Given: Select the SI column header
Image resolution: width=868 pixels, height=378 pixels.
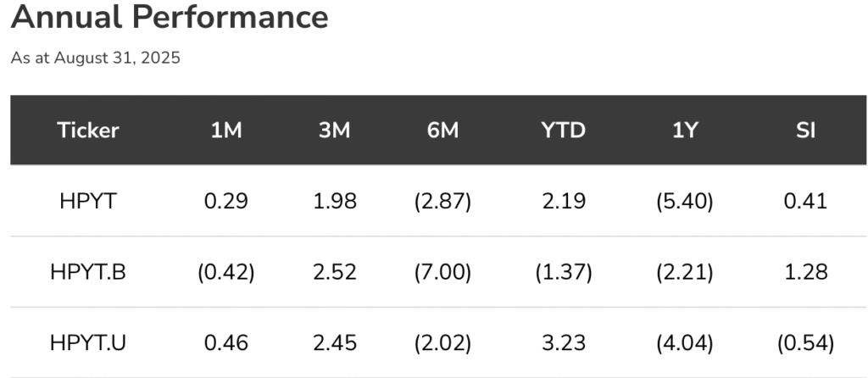Looking at the screenshot, I should tap(805, 131).
